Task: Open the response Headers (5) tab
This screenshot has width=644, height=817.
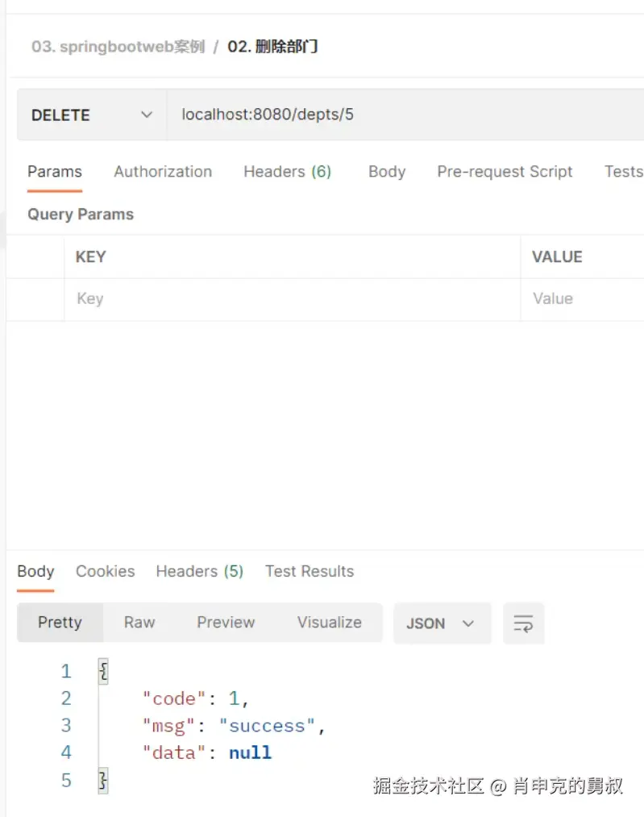Action: pyautogui.click(x=199, y=571)
